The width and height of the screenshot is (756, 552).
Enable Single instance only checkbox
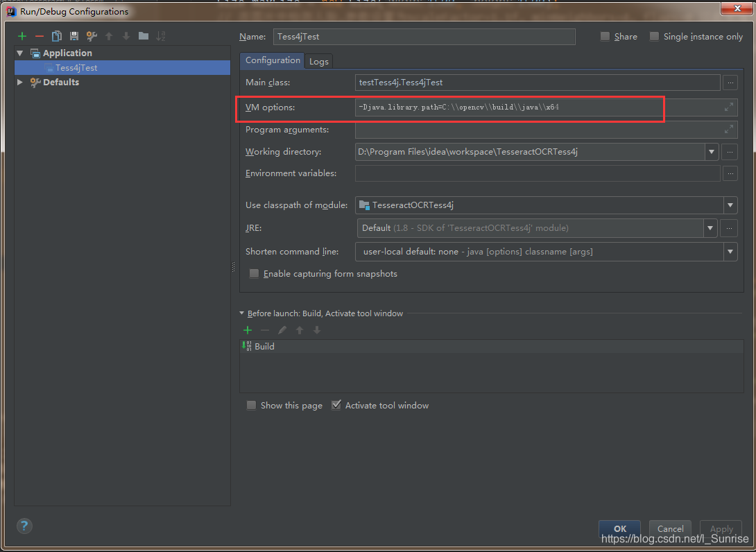point(654,37)
